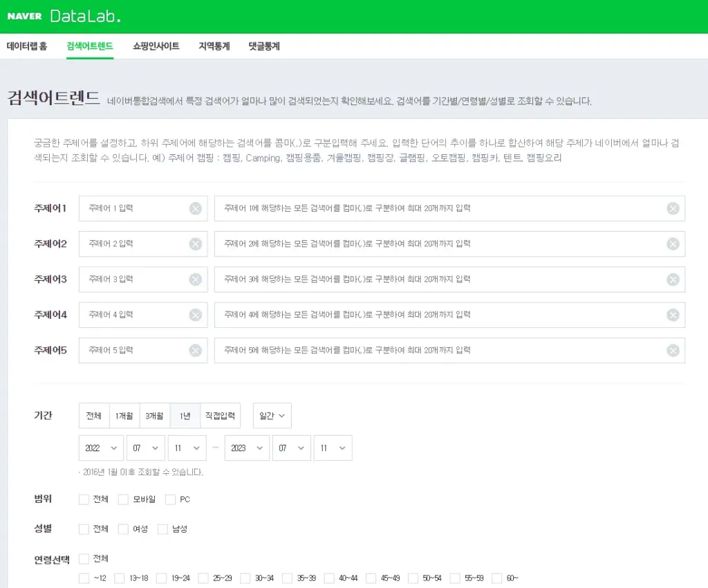Check the 남성 gender checkbox
The image size is (708, 588).
pyautogui.click(x=162, y=529)
